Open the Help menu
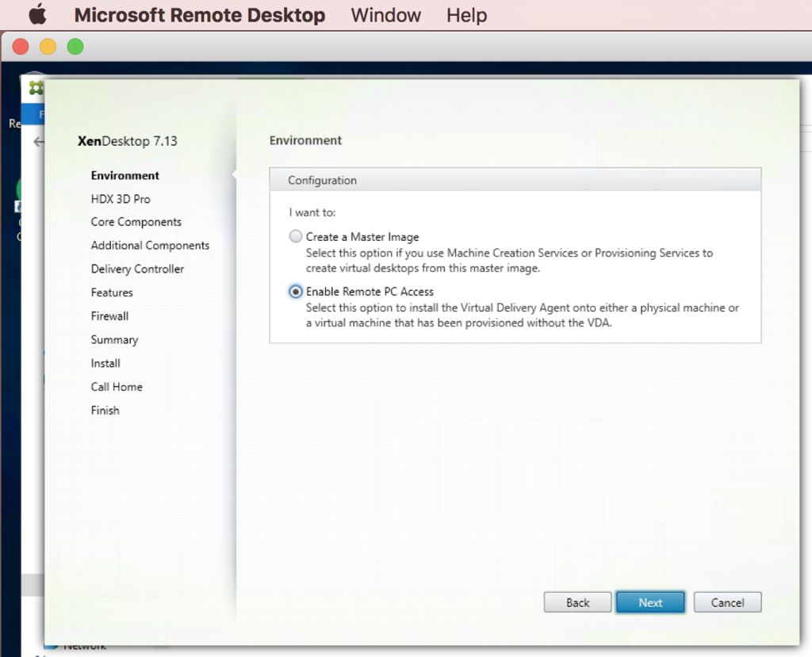 (466, 15)
